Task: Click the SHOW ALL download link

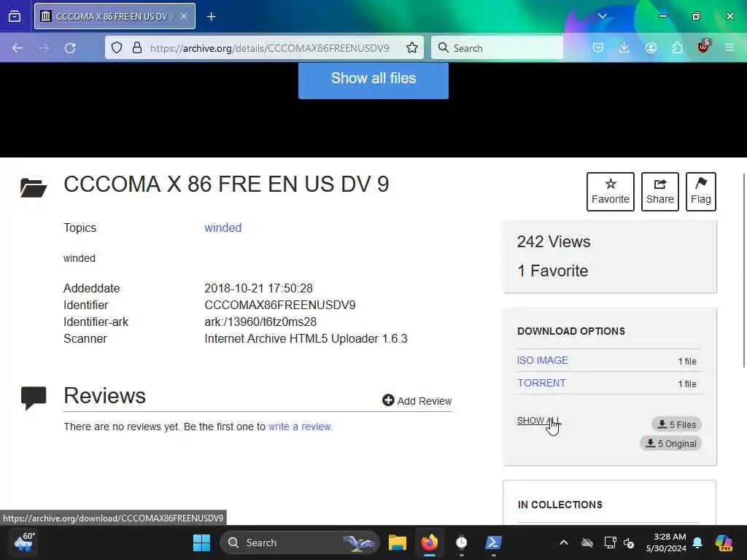Action: coord(538,421)
